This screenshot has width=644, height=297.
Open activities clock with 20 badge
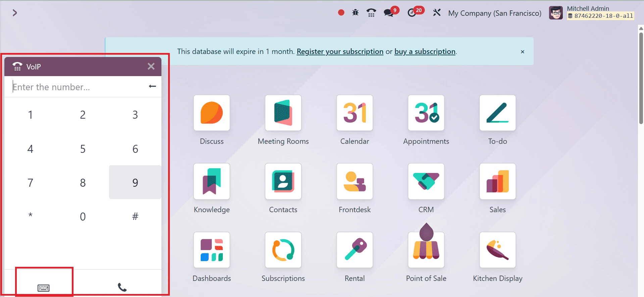[412, 13]
